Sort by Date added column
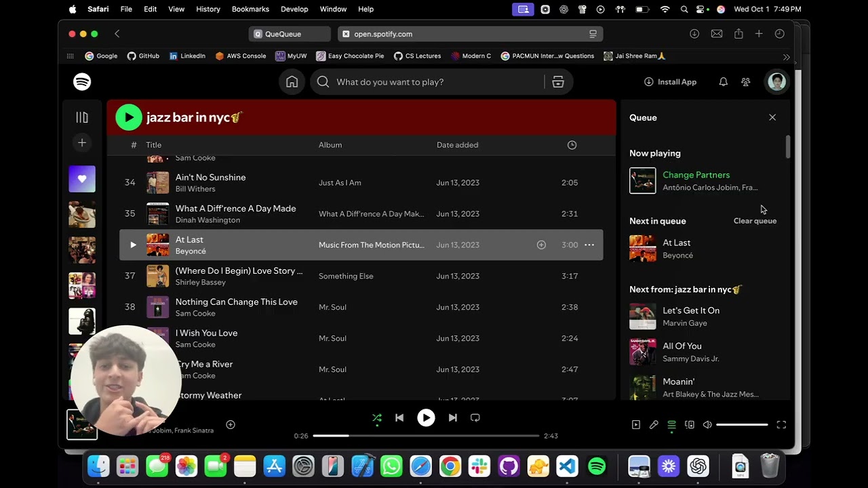The height and width of the screenshot is (488, 868). point(457,145)
